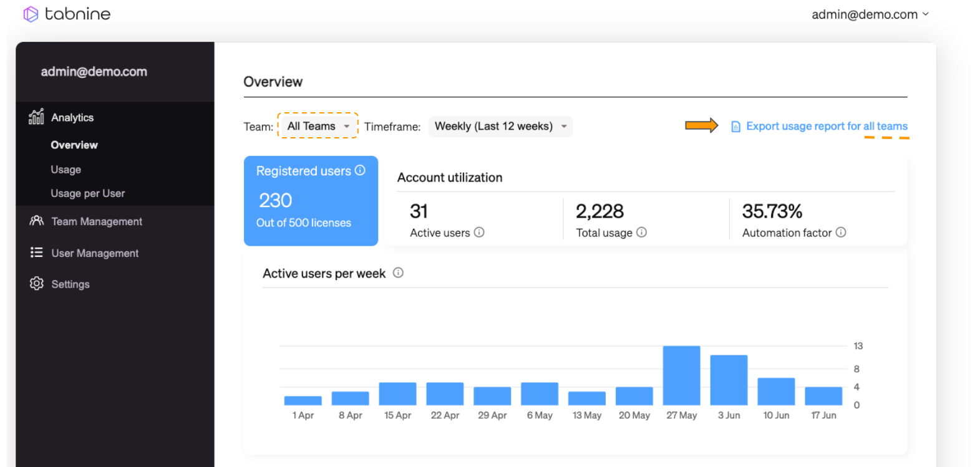Screen dimensions: 980x467
Task: Click the 27 May bar in chart
Action: tap(681, 375)
